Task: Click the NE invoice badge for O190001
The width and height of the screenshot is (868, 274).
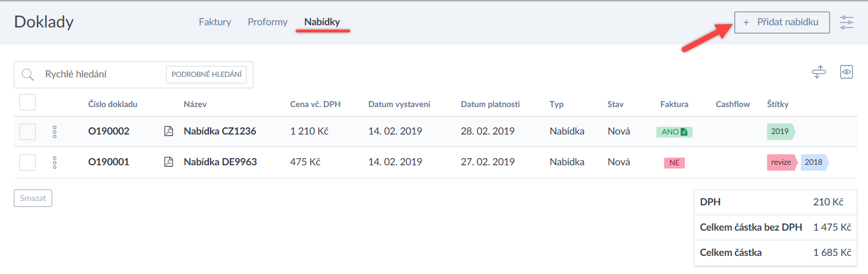Action: pyautogui.click(x=674, y=163)
